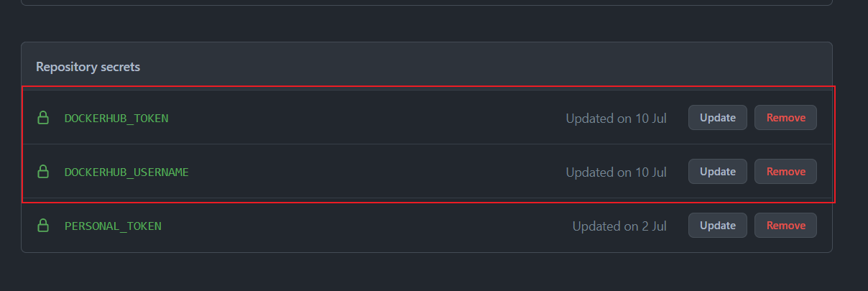The height and width of the screenshot is (291, 868).
Task: Select the PERSONAL_TOKEN secret name
Action: point(113,226)
